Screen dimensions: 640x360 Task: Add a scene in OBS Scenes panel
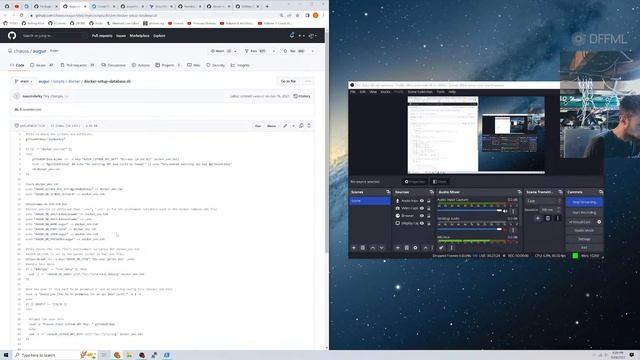[x=354, y=248]
